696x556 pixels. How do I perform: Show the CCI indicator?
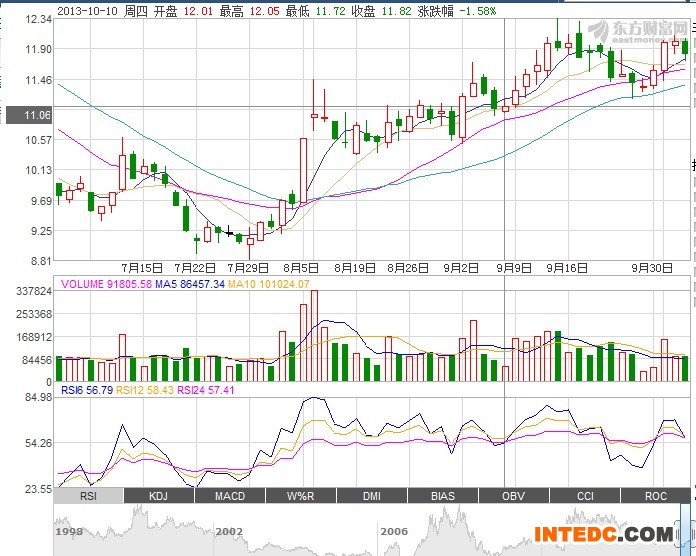pos(584,496)
